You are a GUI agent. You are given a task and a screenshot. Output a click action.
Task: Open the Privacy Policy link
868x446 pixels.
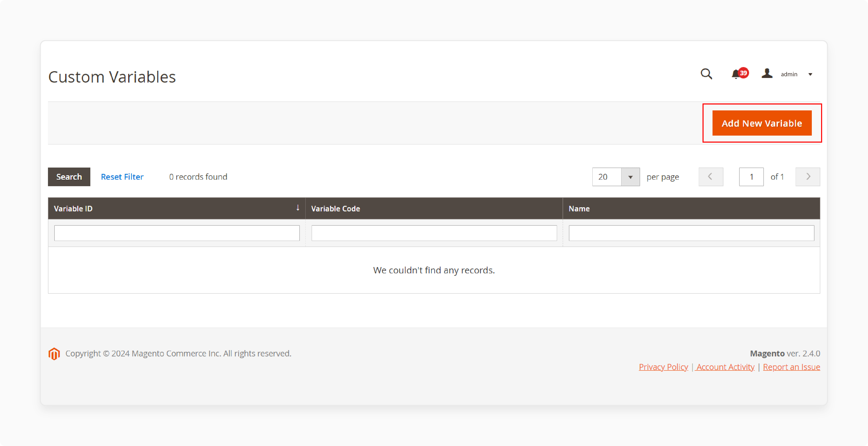click(663, 367)
